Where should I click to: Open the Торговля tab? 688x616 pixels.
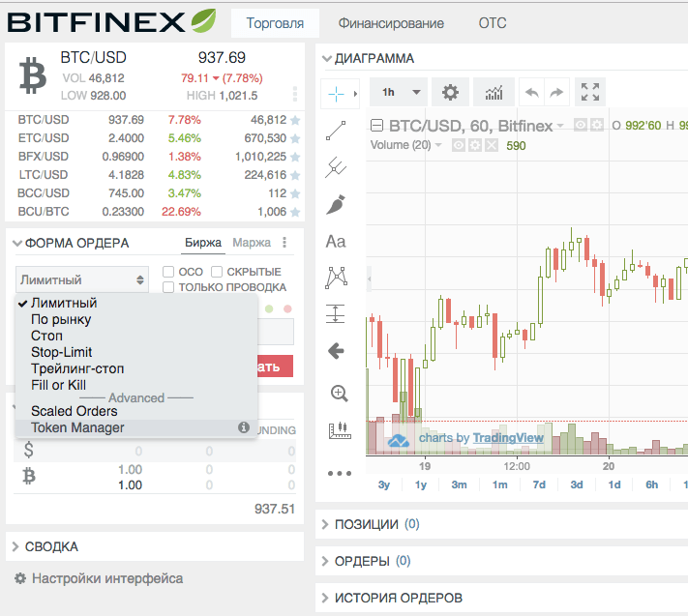point(275,23)
